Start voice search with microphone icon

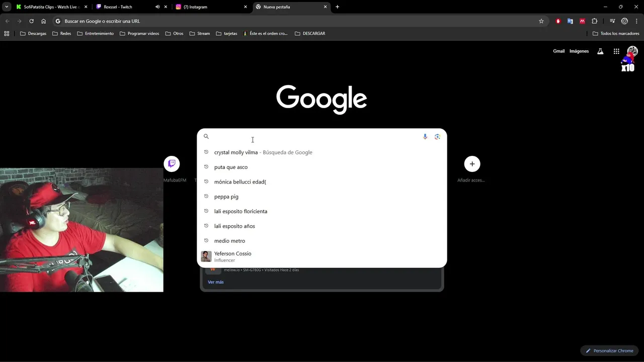tap(425, 136)
